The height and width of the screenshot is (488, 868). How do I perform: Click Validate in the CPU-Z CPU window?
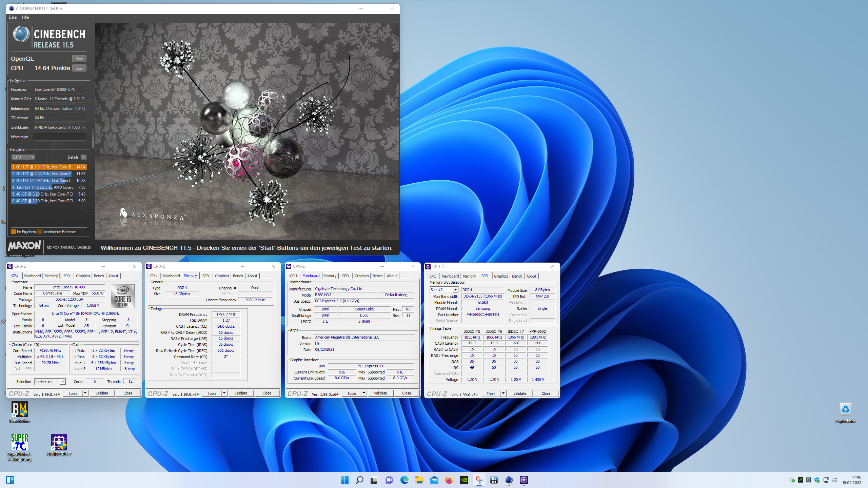pyautogui.click(x=102, y=393)
